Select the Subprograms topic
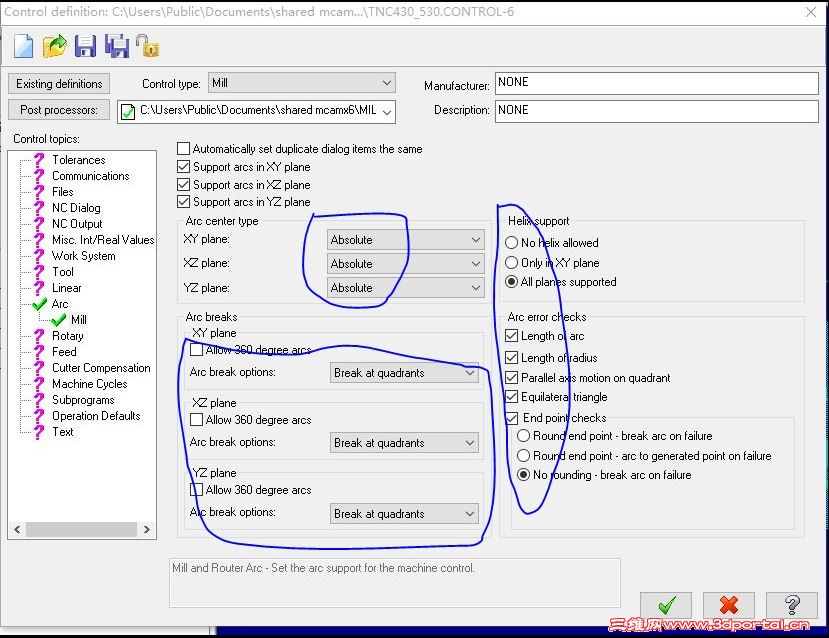The image size is (829, 638). (x=83, y=400)
